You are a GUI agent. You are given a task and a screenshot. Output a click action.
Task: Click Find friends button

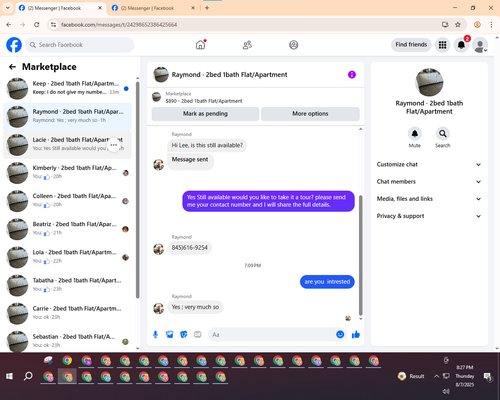411,45
